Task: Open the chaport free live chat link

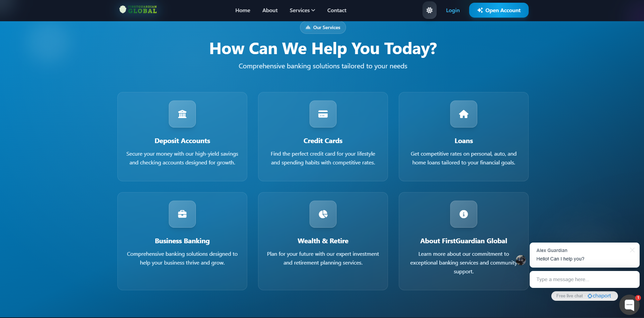Action: coord(600,296)
